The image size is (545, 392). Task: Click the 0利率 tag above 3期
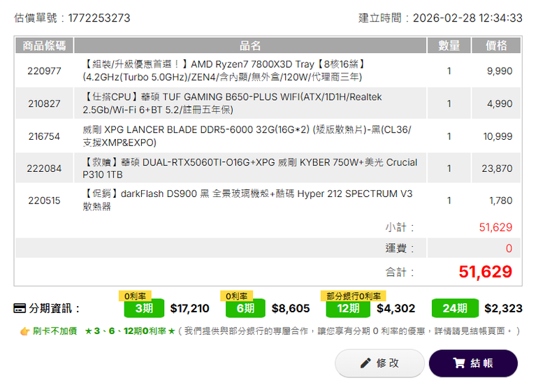[x=135, y=296]
